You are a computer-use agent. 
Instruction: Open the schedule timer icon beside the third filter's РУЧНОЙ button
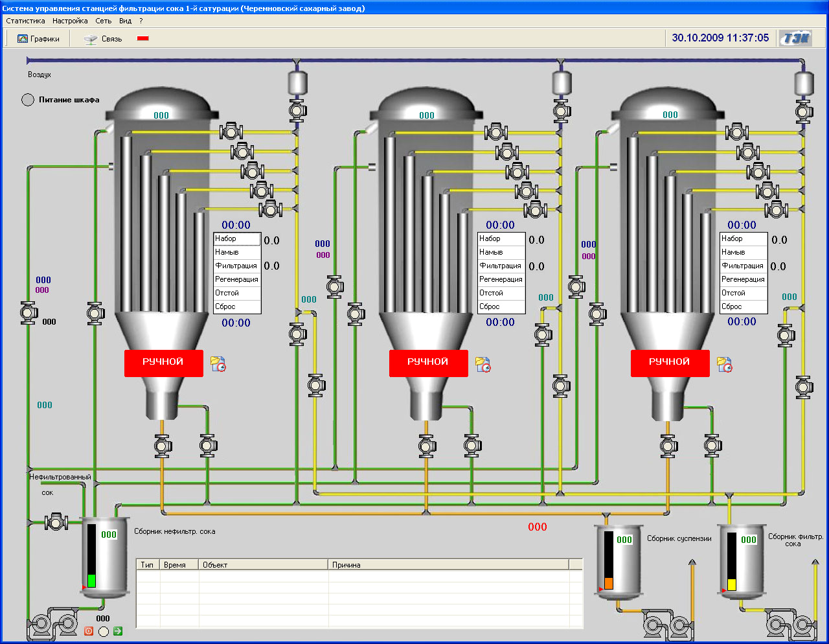coord(725,365)
